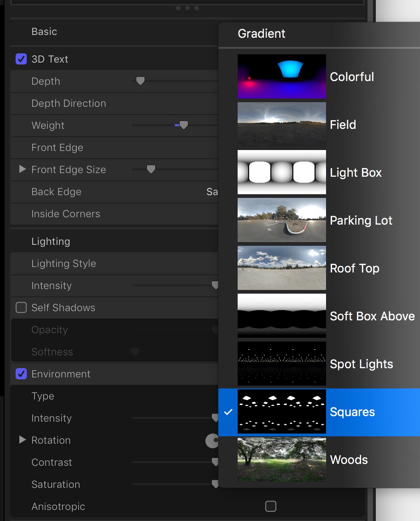Viewport: 420px width, 521px height.
Task: Click the Depth Direction label
Action: click(69, 104)
